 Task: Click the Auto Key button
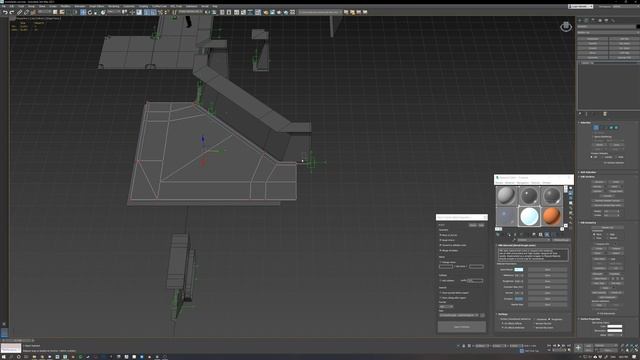[588, 345]
